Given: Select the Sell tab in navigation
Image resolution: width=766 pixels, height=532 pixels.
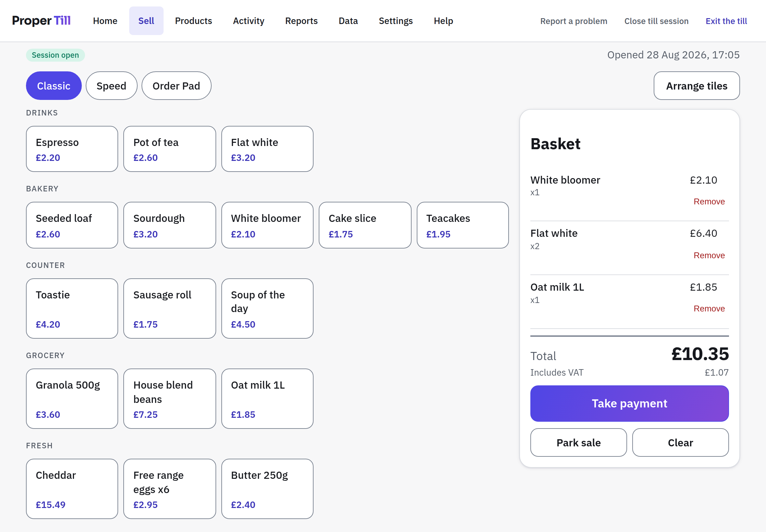Looking at the screenshot, I should (x=146, y=21).
